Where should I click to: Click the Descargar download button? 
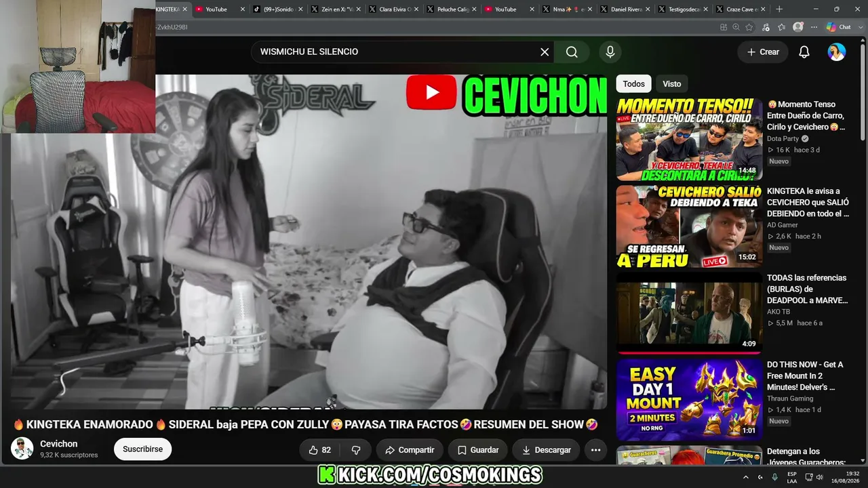coord(547,450)
